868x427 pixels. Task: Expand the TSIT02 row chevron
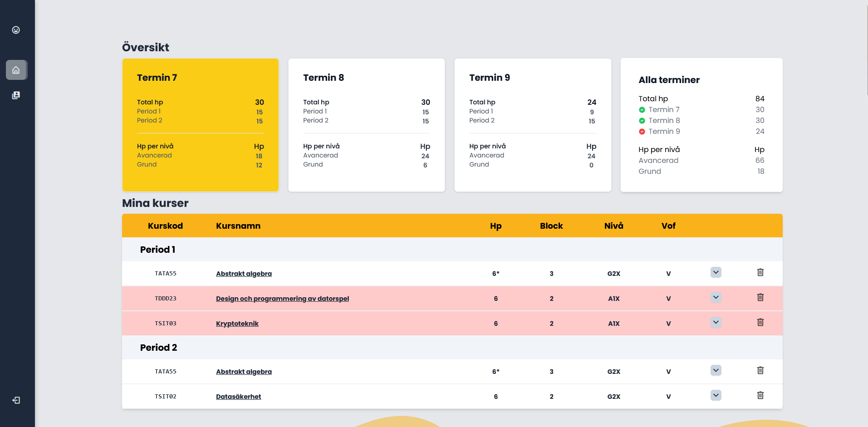tap(716, 395)
